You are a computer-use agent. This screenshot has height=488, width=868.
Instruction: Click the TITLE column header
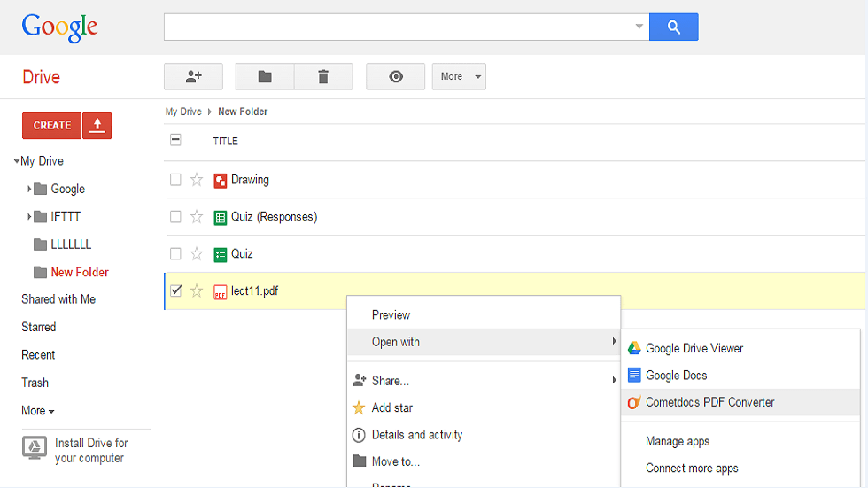tap(225, 141)
